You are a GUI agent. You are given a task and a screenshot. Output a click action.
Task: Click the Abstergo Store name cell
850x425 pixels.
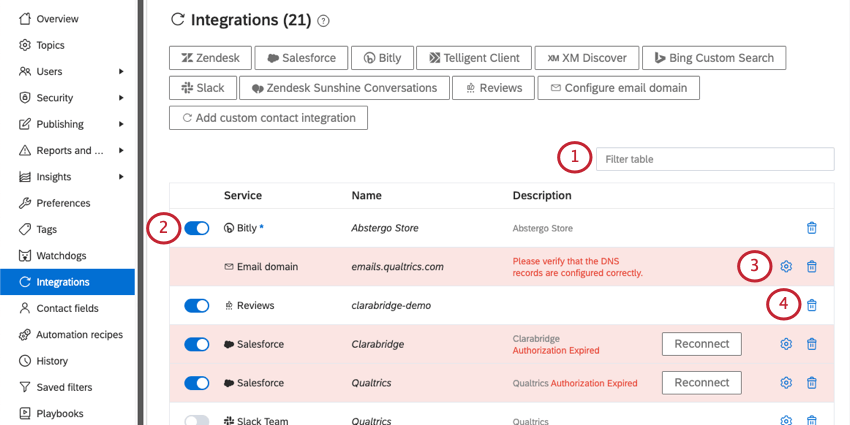[385, 228]
